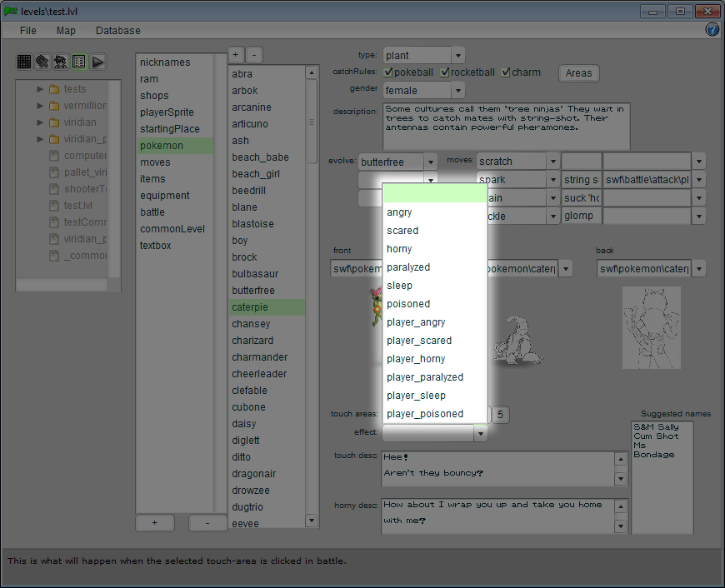Open the Database menu
Image resolution: width=725 pixels, height=588 pixels.
pyautogui.click(x=117, y=31)
